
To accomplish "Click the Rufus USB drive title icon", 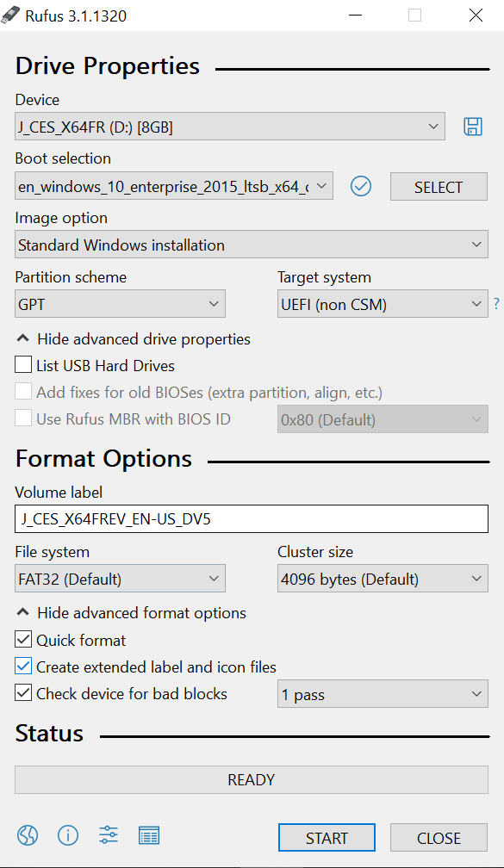I will click(x=10, y=15).
